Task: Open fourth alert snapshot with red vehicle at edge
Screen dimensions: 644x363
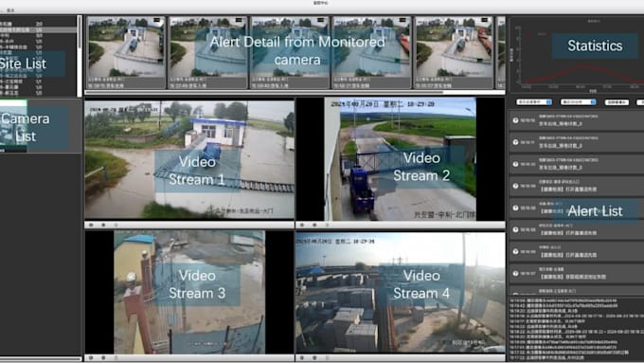Action: tap(371, 53)
